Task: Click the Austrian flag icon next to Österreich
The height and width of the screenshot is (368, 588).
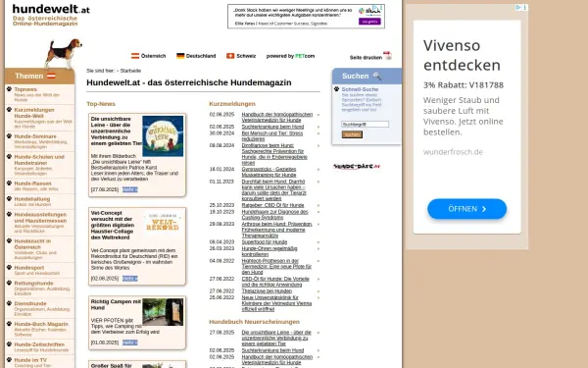Action: pos(135,56)
